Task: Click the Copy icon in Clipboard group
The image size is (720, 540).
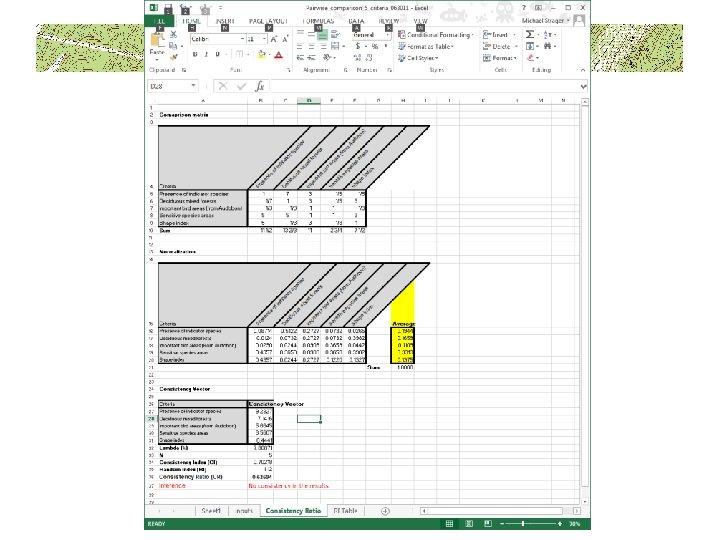Action: pos(173,46)
